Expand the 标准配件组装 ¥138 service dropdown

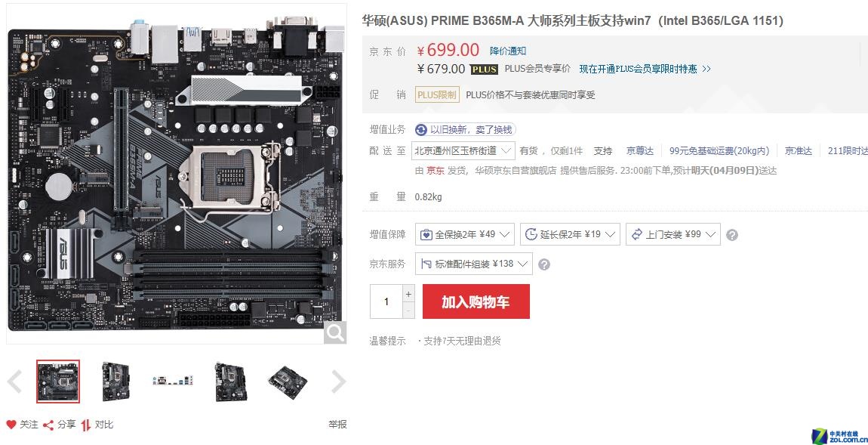[x=474, y=264]
